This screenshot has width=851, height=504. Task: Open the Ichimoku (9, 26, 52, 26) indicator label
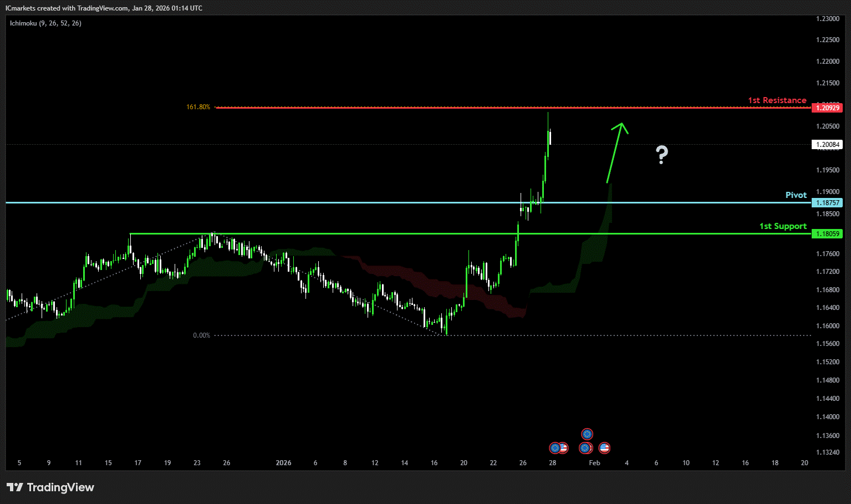(45, 23)
